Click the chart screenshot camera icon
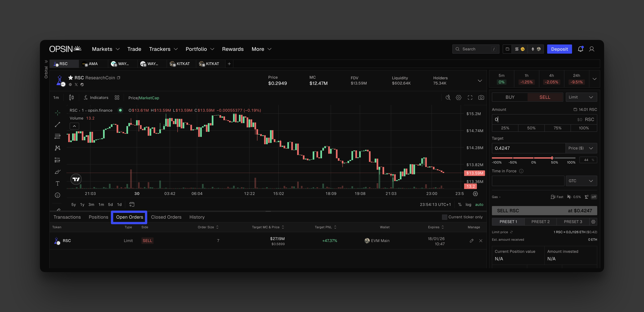This screenshot has width=644, height=312. tap(481, 97)
